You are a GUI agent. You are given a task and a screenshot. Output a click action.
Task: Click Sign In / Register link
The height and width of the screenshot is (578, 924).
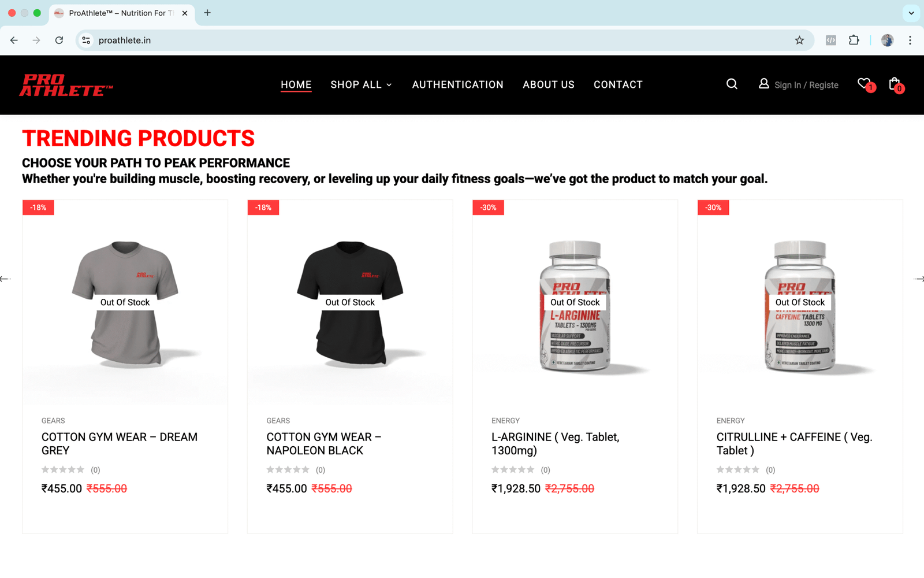coord(806,85)
